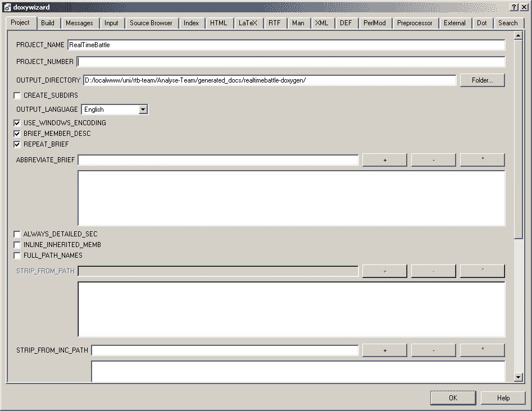Open the OUTPUT_LANGUAGE dropdown
Image resolution: width=532 pixels, height=411 pixels.
coord(143,109)
